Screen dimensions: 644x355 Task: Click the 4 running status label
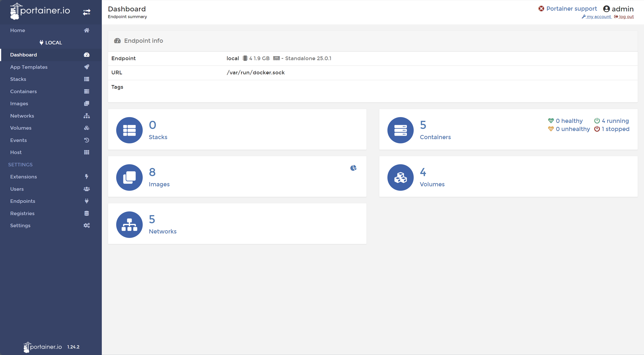[x=615, y=121]
